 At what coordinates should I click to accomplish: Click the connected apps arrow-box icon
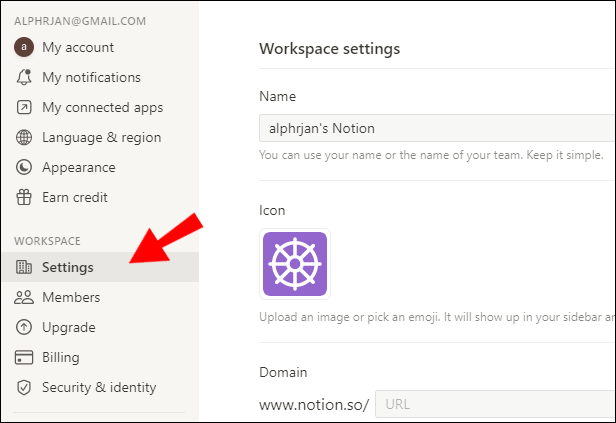click(x=24, y=107)
